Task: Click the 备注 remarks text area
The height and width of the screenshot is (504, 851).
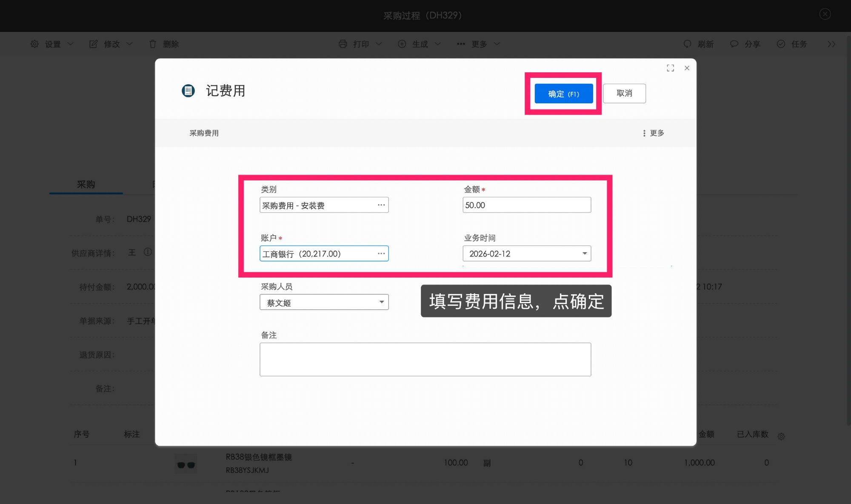Action: [425, 359]
